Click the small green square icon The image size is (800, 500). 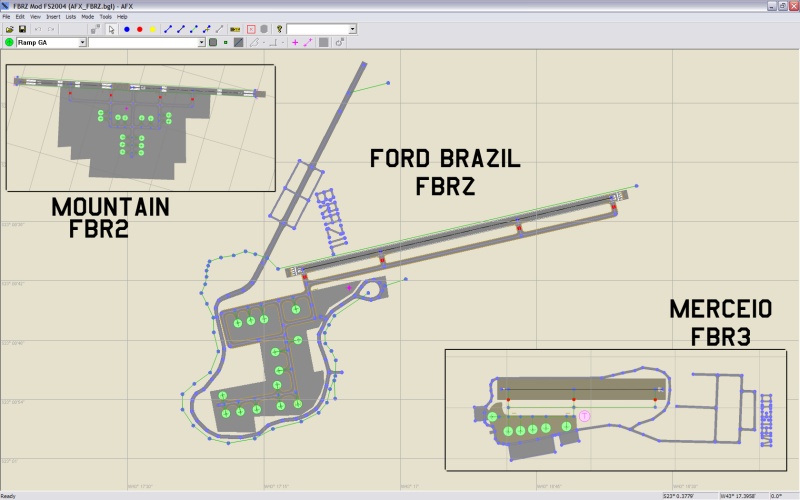coord(226,42)
